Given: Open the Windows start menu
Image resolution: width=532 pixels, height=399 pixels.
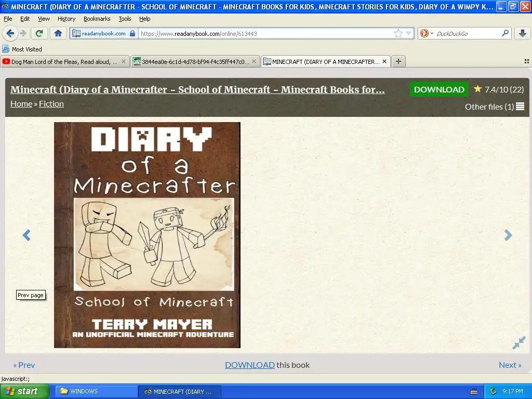Looking at the screenshot, I should [24, 392].
